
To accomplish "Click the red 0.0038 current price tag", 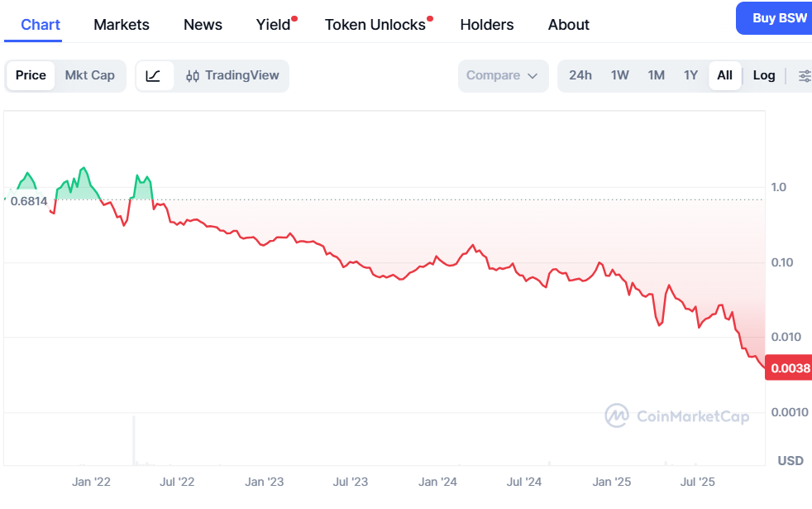I will (790, 368).
